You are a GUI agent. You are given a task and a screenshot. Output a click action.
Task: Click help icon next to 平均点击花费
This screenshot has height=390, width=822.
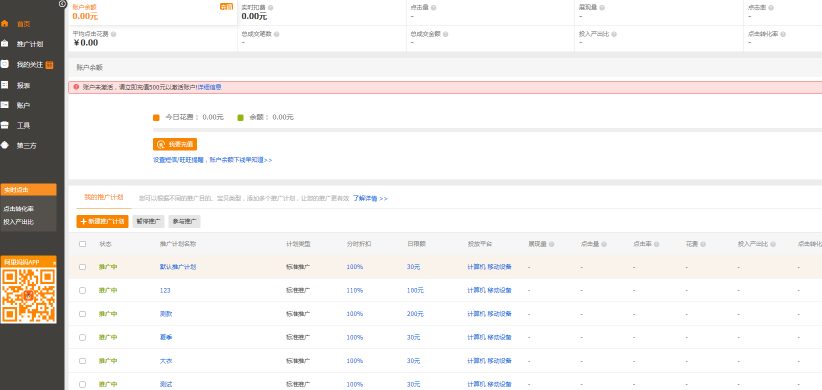pyautogui.click(x=113, y=34)
